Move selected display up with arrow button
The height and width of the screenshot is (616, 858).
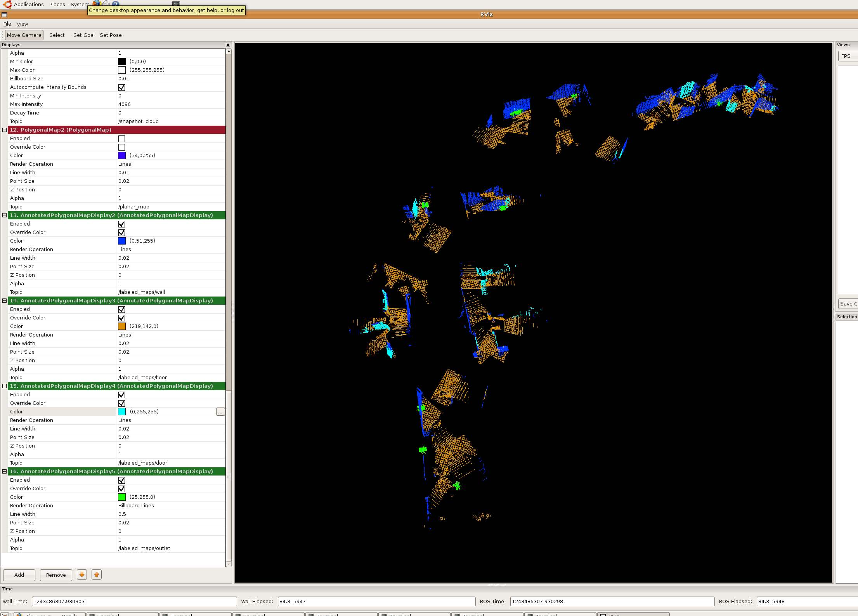point(97,574)
